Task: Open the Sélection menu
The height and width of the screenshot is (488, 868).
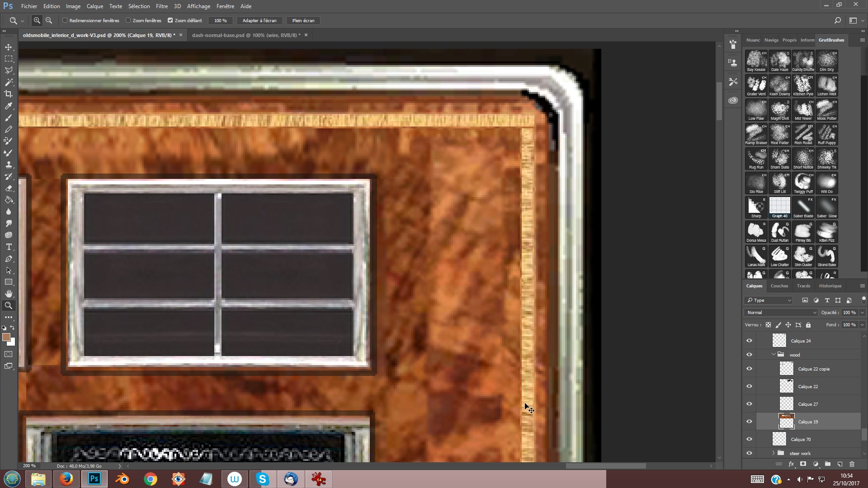Action: click(139, 6)
